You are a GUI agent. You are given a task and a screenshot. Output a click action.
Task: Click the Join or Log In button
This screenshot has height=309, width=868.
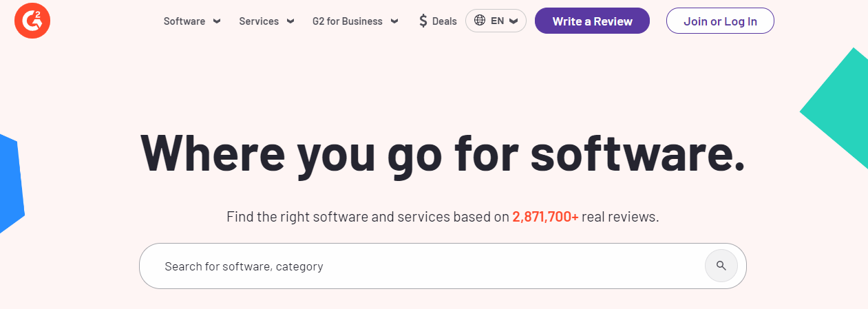tap(720, 21)
